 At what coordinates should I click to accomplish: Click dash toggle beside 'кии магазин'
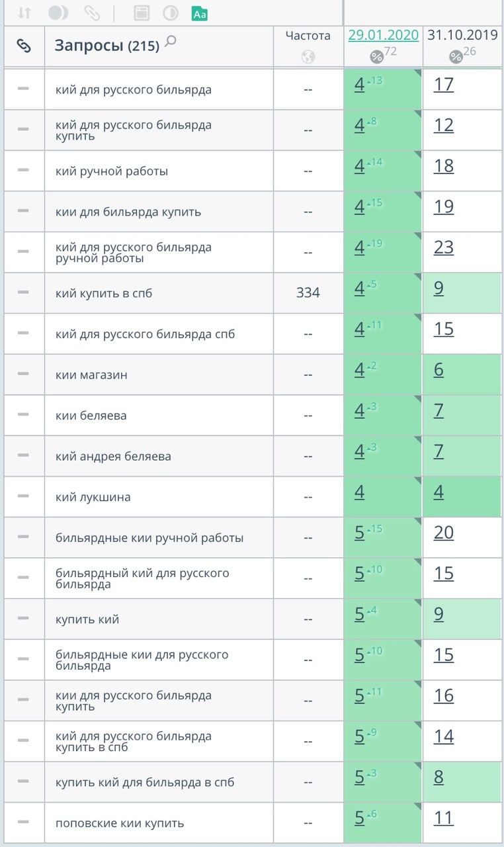click(24, 374)
